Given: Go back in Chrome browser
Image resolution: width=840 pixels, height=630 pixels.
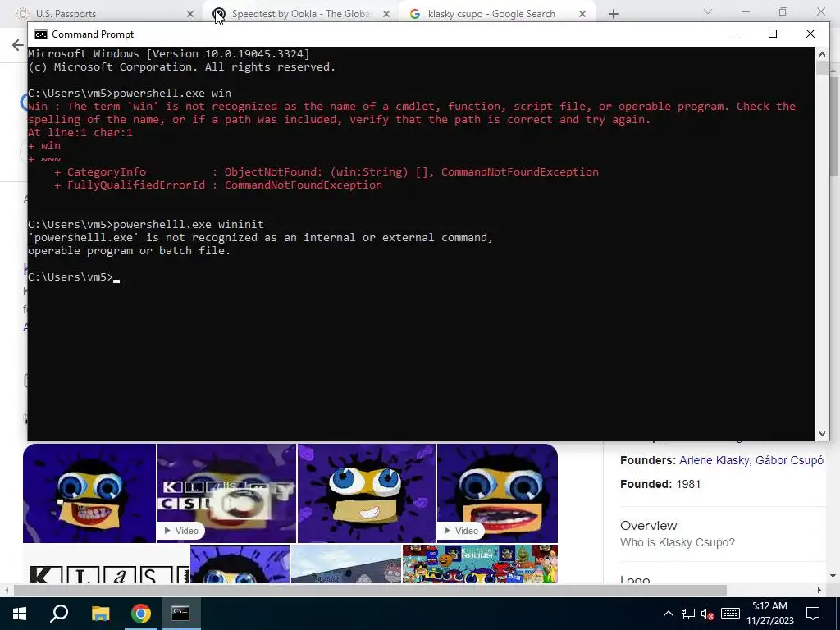Looking at the screenshot, I should point(17,45).
